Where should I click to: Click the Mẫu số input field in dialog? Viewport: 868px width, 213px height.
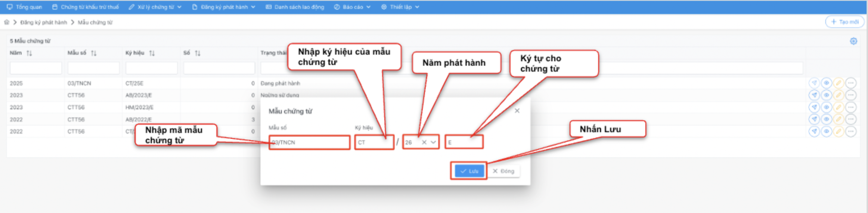click(309, 142)
